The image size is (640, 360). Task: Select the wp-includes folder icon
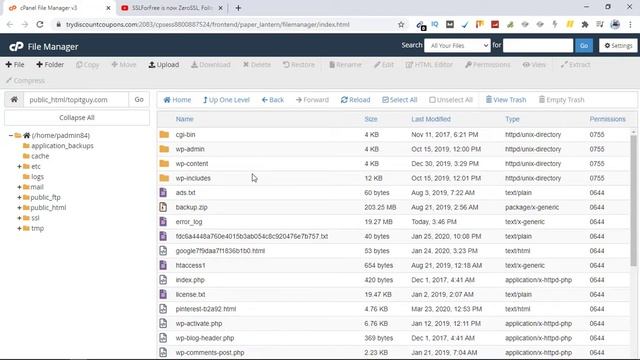coord(164,178)
